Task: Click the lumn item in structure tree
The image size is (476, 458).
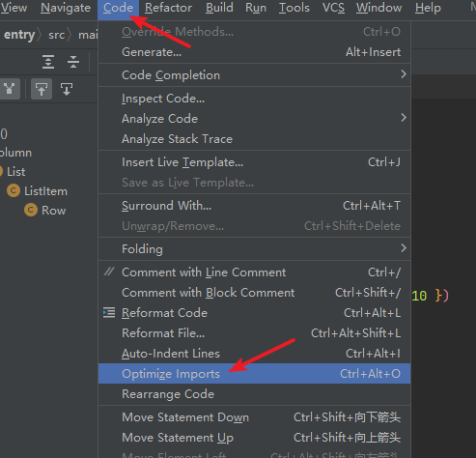Action: [x=15, y=153]
